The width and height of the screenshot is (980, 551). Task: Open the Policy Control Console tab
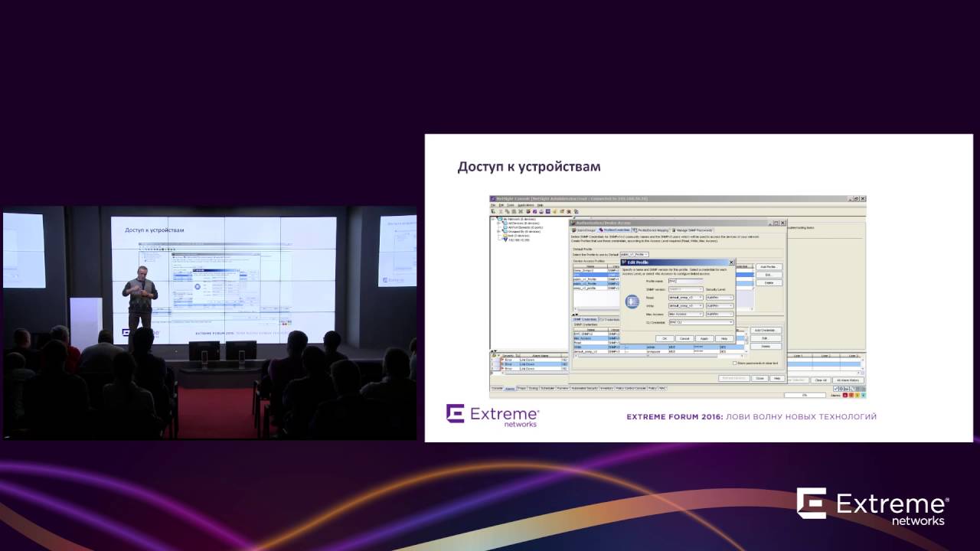pos(631,388)
